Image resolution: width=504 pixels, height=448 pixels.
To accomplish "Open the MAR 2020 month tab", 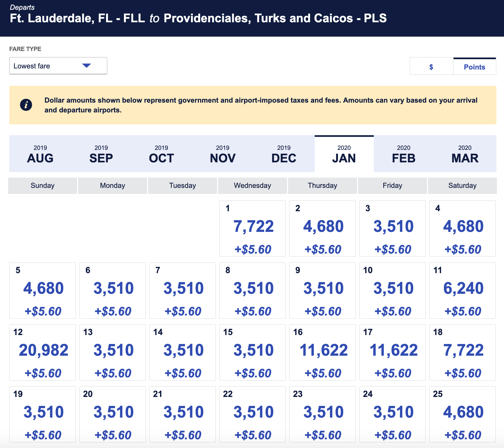I will click(465, 154).
